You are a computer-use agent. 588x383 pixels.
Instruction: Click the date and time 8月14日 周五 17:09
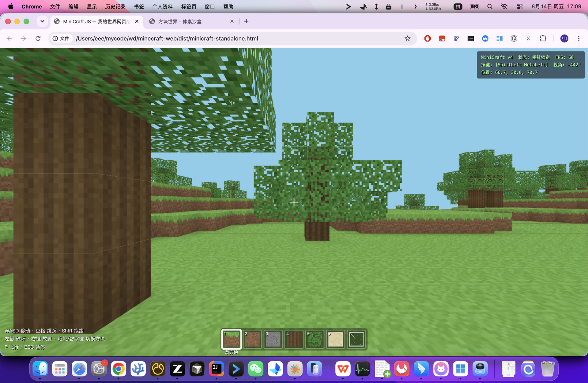556,6
